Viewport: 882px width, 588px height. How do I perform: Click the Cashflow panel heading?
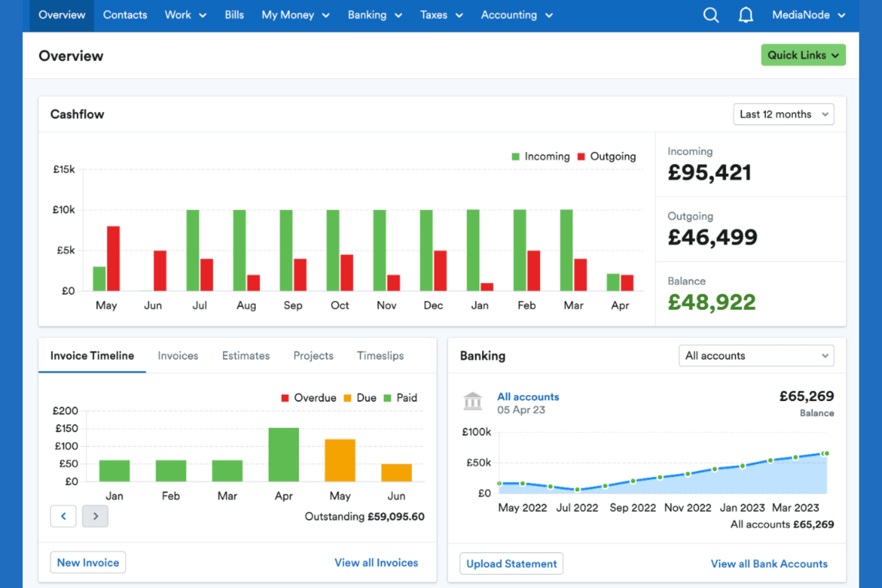point(77,114)
